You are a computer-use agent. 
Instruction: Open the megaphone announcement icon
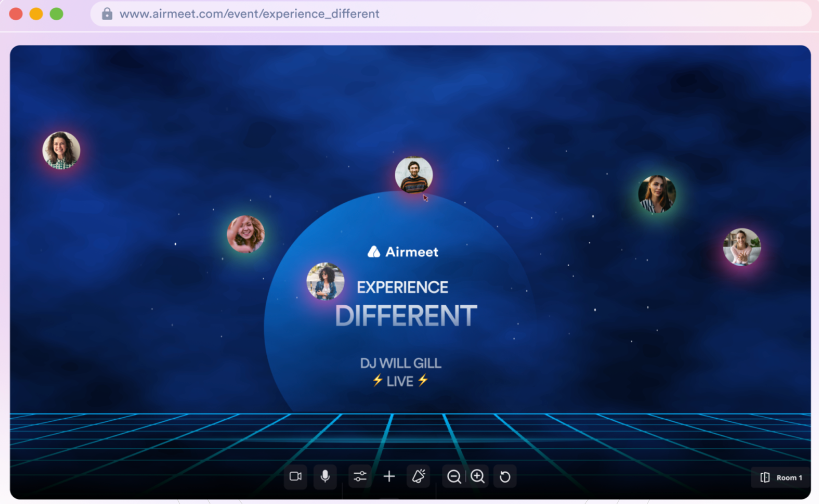click(x=418, y=476)
